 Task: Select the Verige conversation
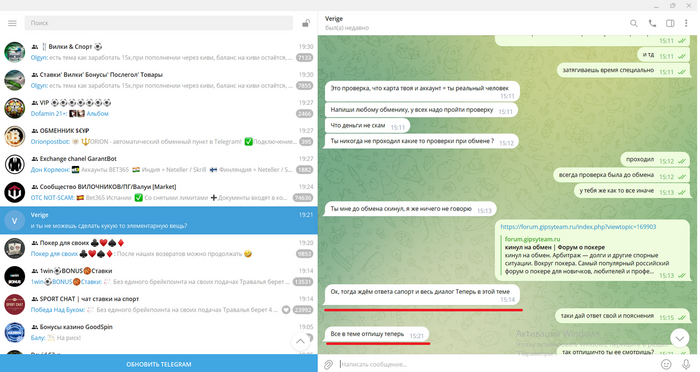tap(158, 220)
